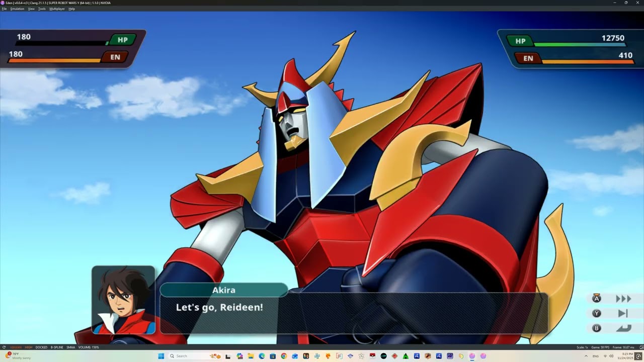This screenshot has height=362, width=644.
Task: Open the File menu
Action: tap(4, 9)
